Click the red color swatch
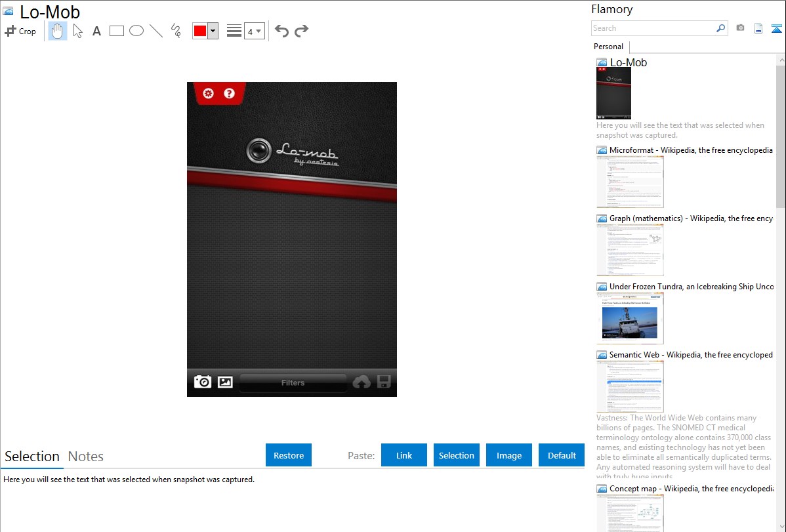The height and width of the screenshot is (532, 786). point(200,31)
